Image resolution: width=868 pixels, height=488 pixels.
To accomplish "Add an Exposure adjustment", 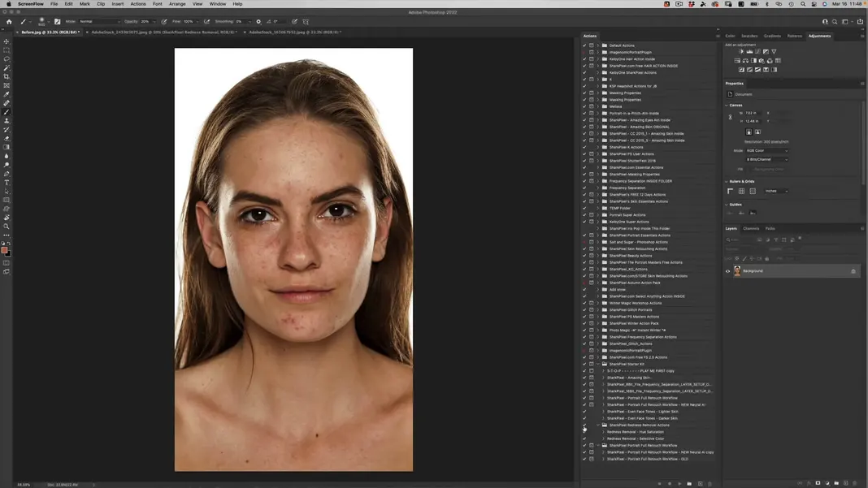I will click(x=766, y=51).
